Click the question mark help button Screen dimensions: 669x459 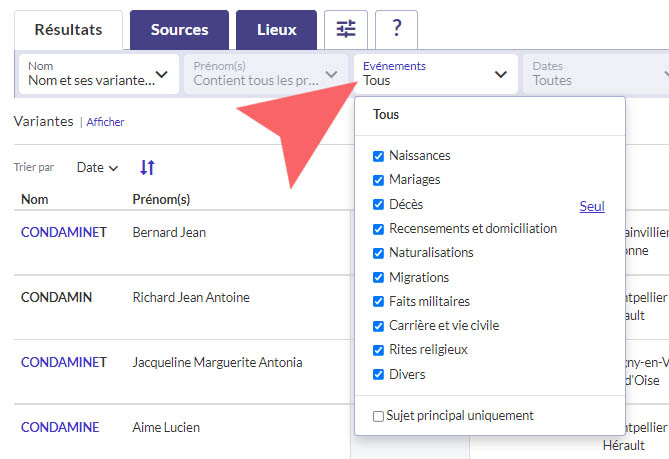(396, 30)
